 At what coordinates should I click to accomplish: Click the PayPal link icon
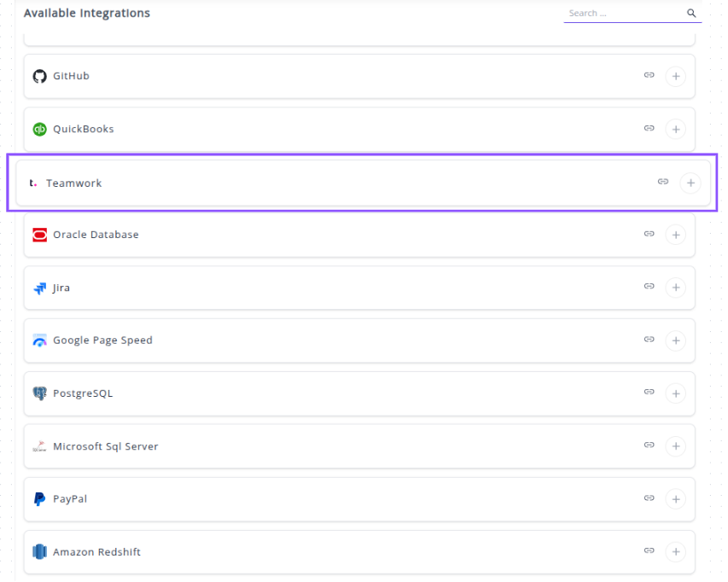pos(649,498)
